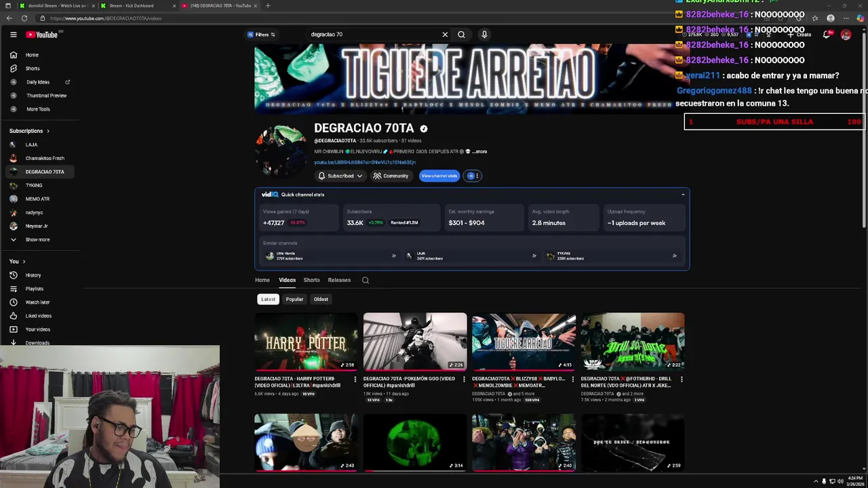
Task: Open the POKEMÓN GOO video thumbnail
Action: (x=415, y=342)
